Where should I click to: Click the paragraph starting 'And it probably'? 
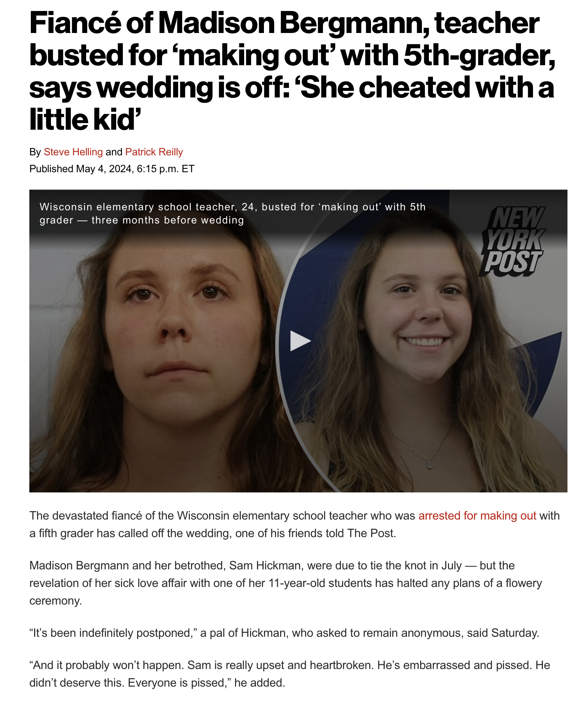pyautogui.click(x=290, y=674)
